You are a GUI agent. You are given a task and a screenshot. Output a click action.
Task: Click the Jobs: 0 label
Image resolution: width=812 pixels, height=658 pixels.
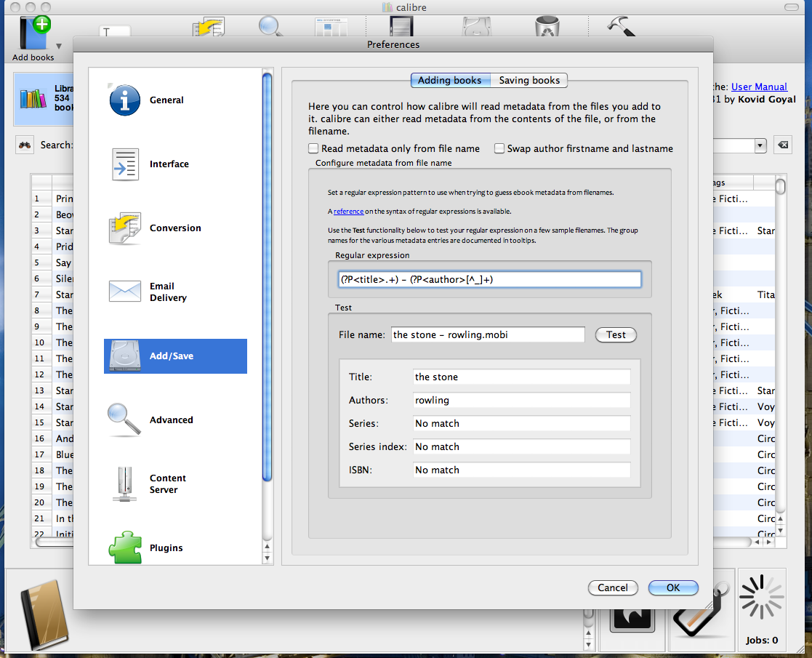tap(762, 641)
